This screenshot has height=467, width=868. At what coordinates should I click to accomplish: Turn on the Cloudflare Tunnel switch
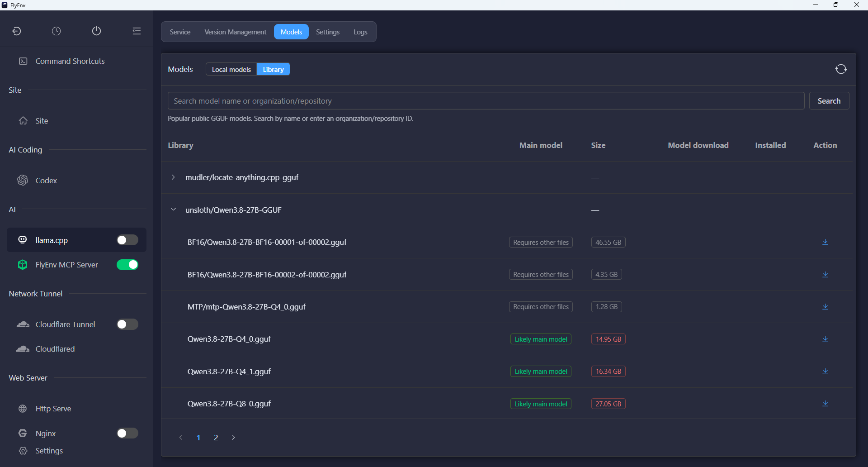[x=127, y=324]
